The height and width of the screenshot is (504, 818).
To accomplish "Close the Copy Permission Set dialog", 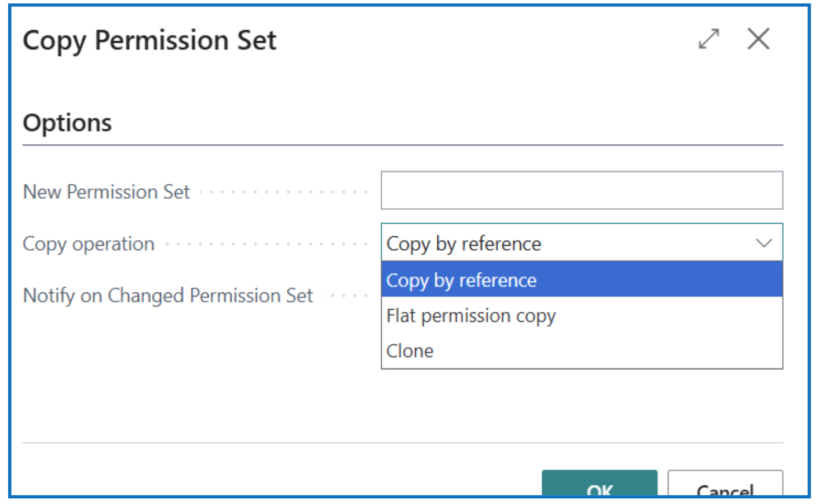I will point(758,39).
